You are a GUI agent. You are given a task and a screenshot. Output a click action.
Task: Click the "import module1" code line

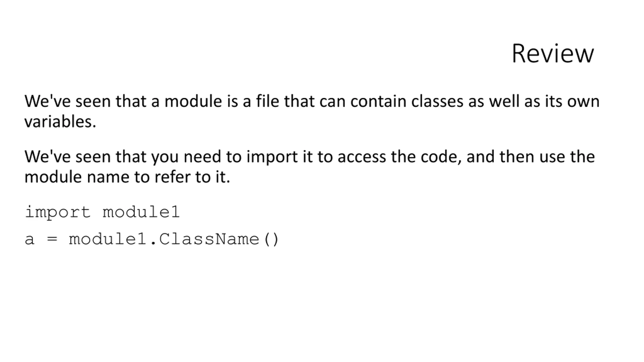[102, 212]
